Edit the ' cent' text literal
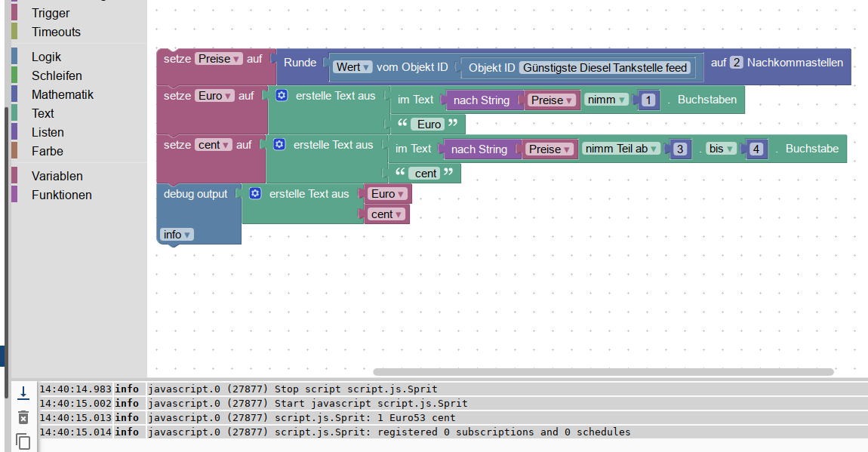Screen dimensions: 868x452 point(426,173)
